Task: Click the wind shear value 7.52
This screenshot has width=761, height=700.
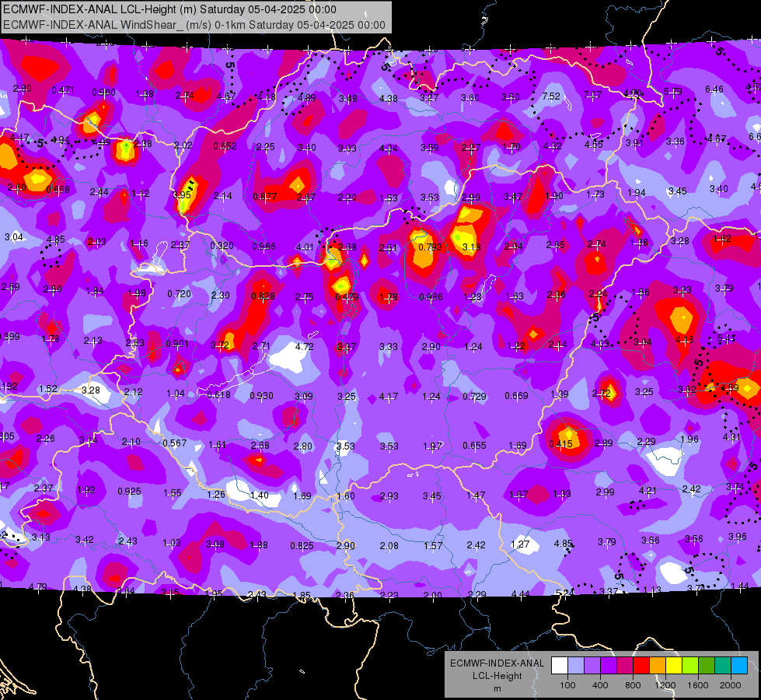Action: click(551, 96)
